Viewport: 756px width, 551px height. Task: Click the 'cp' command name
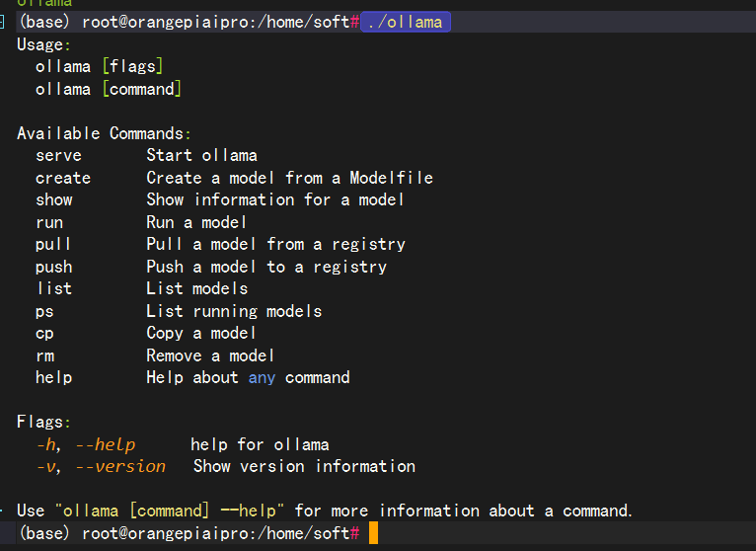point(44,334)
